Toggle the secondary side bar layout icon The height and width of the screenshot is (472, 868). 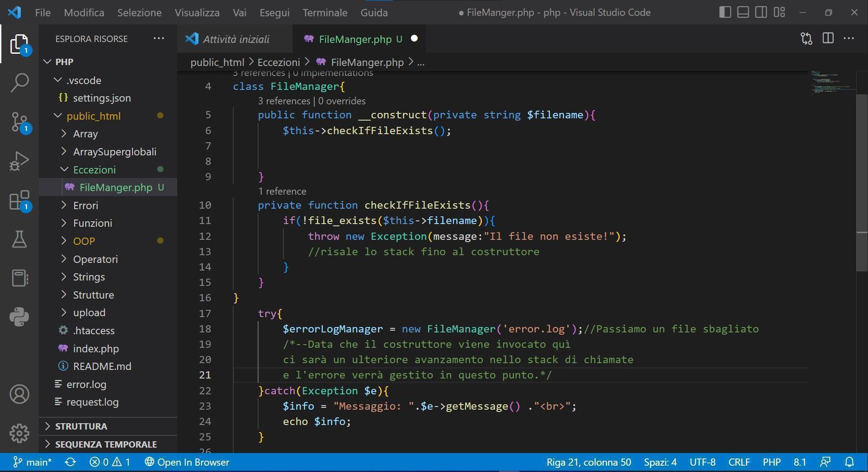coord(761,12)
